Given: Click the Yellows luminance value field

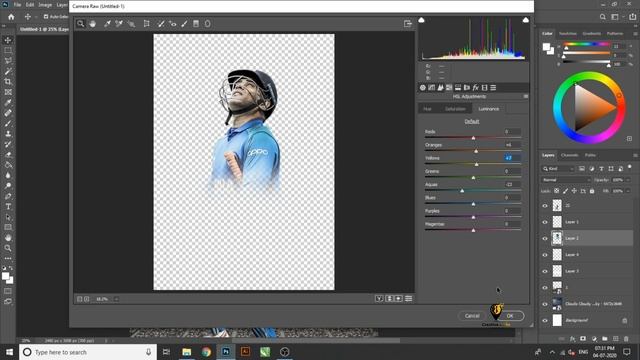Looking at the screenshot, I should [512, 158].
